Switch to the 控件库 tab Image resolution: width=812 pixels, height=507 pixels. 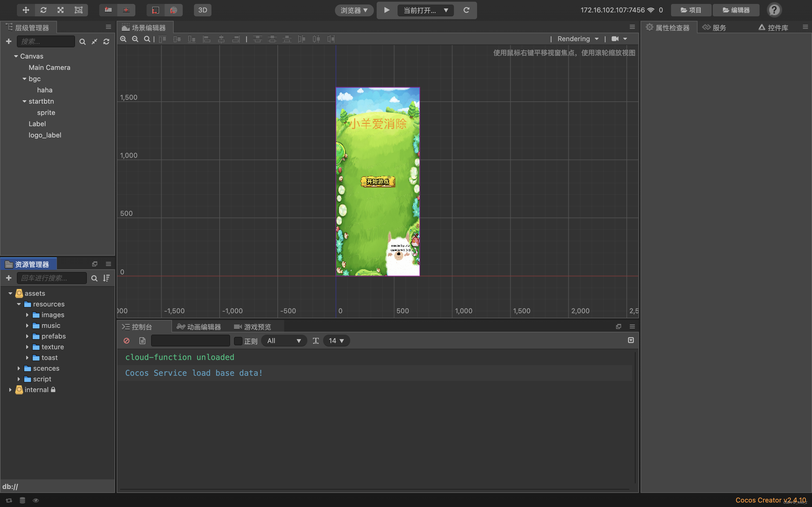773,28
